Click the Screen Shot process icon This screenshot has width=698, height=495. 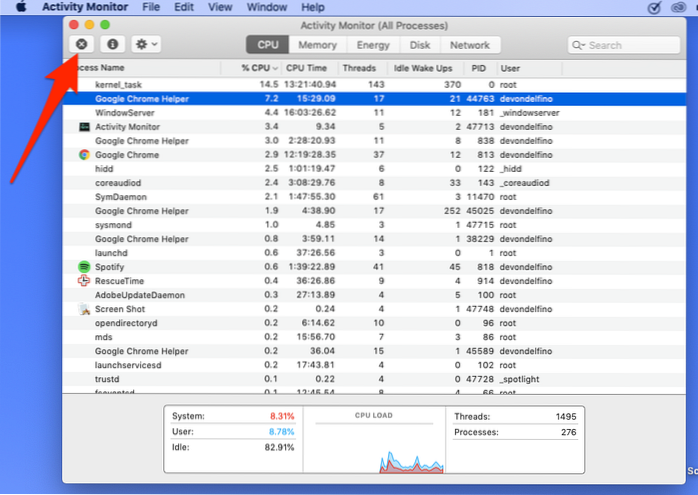[x=84, y=309]
